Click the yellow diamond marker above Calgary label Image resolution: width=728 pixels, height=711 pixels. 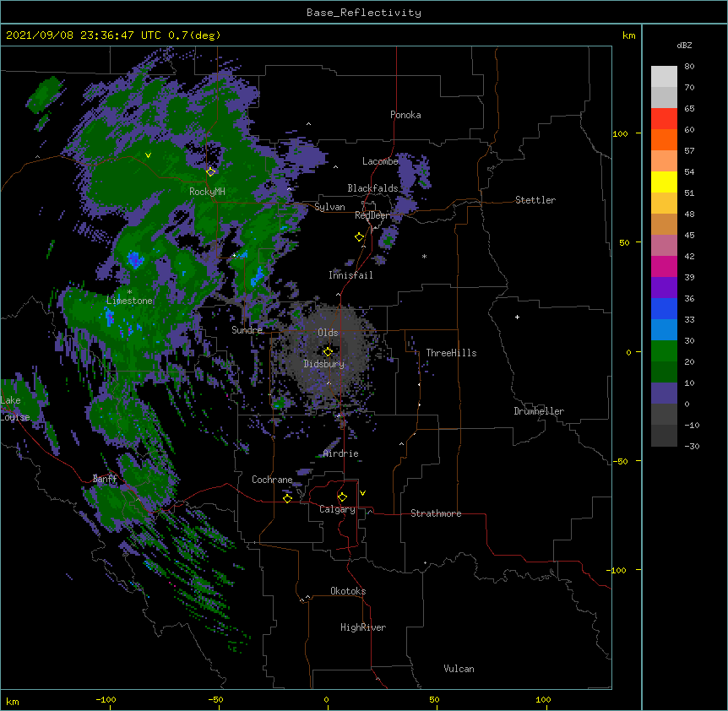pos(342,497)
